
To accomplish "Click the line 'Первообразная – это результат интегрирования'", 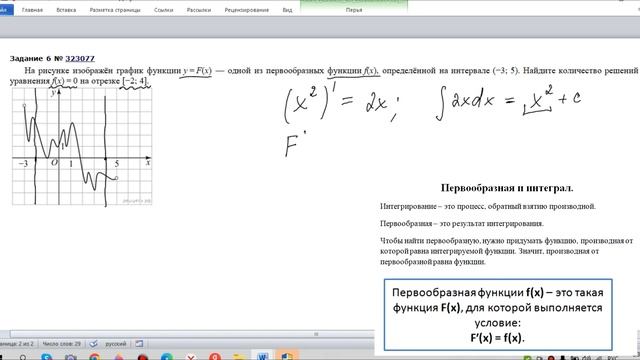I will pos(462,223).
